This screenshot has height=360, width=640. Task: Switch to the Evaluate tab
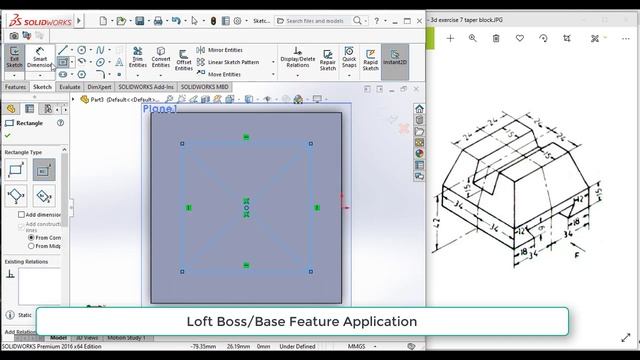point(70,87)
